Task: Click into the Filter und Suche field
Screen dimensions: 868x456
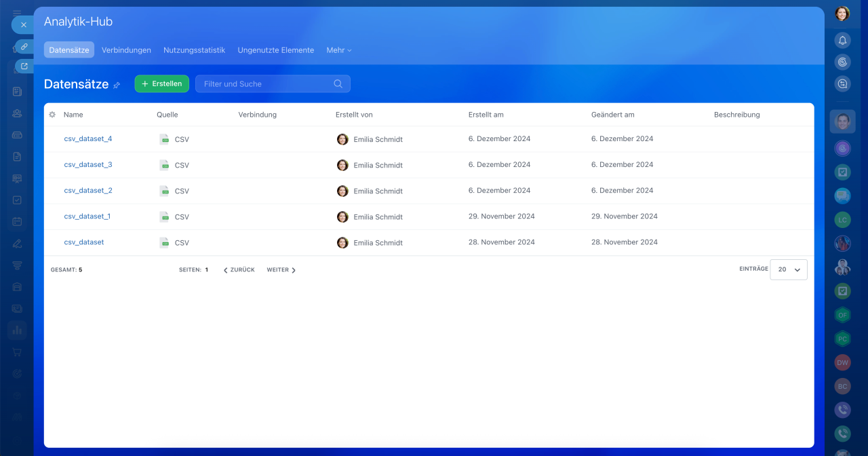Action: click(x=264, y=84)
